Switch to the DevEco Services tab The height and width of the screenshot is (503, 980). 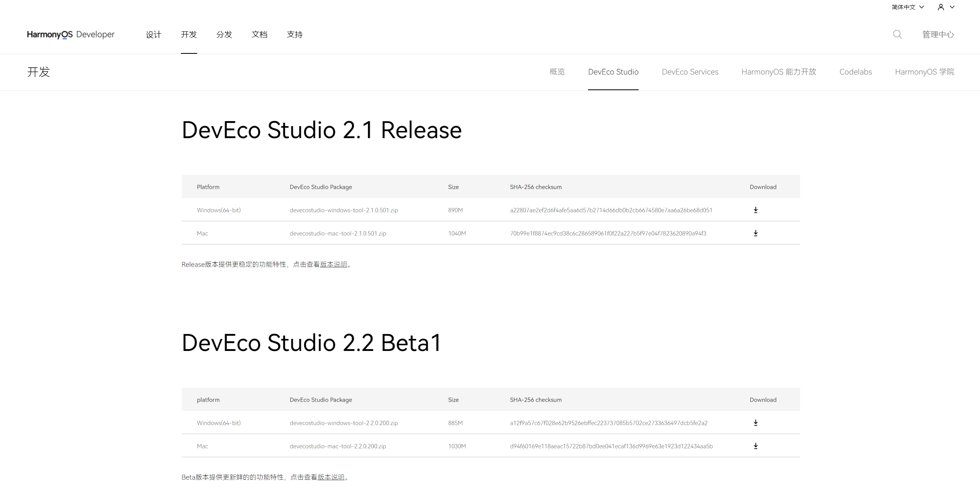click(x=690, y=72)
